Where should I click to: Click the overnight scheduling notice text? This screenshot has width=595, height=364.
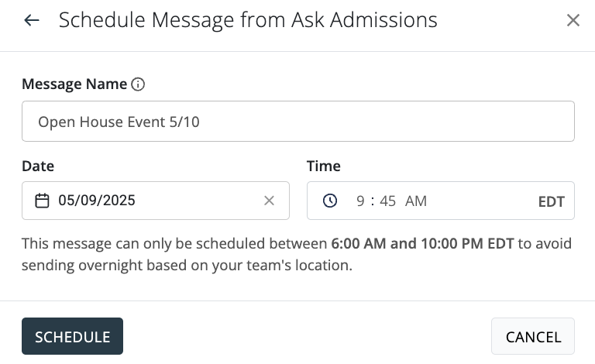point(187,266)
